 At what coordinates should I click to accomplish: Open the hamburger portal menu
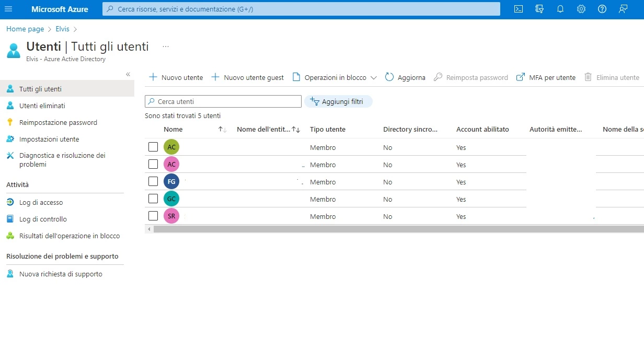tap(8, 9)
